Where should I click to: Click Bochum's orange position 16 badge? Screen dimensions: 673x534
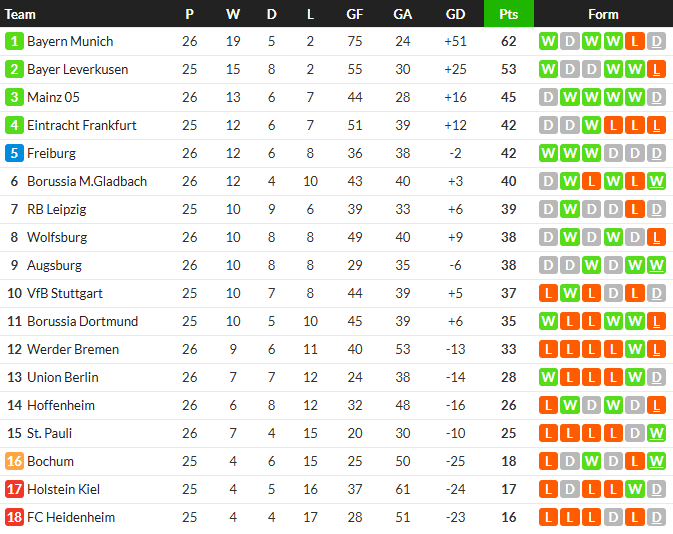point(14,461)
